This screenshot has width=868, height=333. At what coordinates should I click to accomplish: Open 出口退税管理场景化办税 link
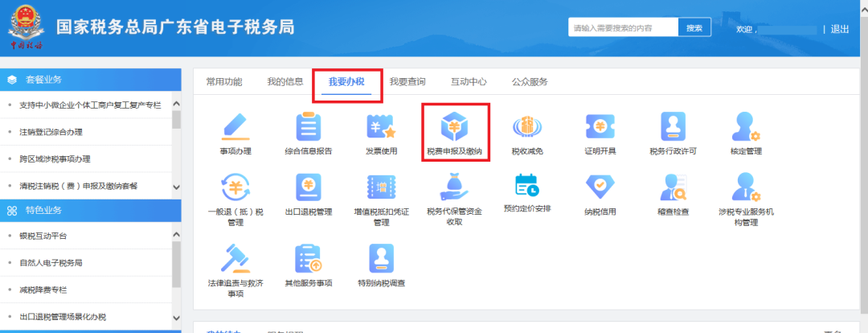(x=63, y=317)
